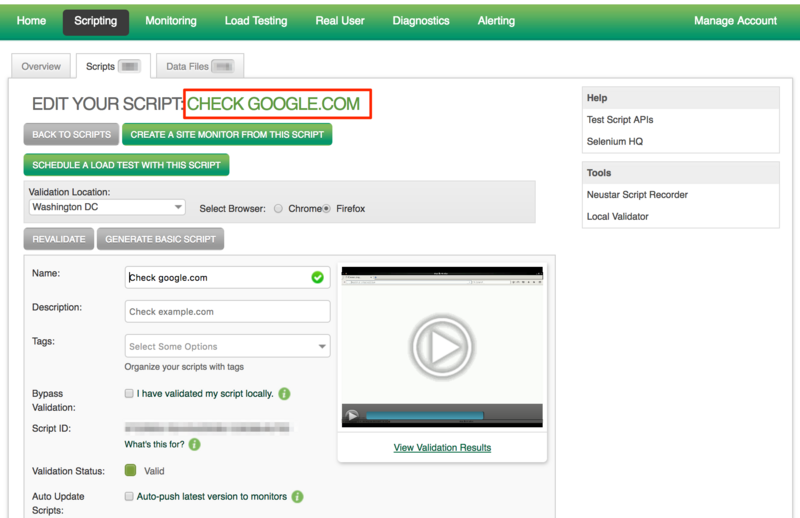Image resolution: width=800 pixels, height=518 pixels.
Task: Click Create a Site Monitor From This Script
Action: coord(227,134)
